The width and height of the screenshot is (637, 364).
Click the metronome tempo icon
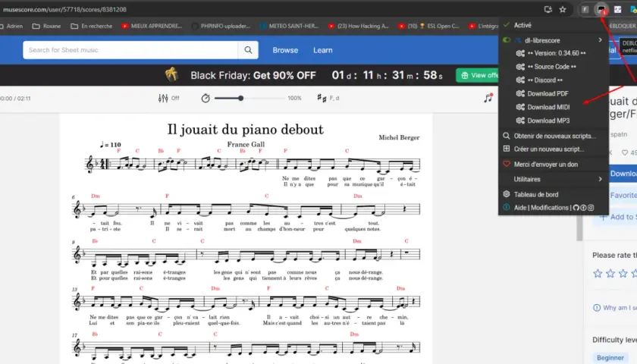point(206,98)
